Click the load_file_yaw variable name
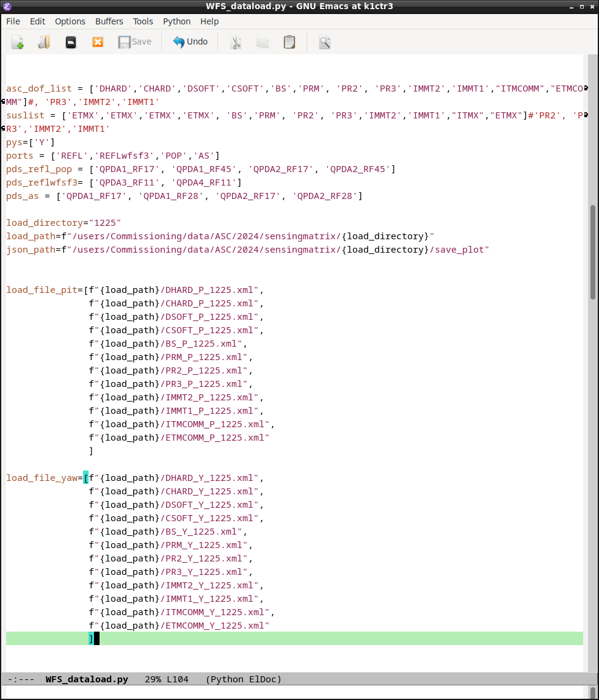The height and width of the screenshot is (700, 599). [42, 478]
